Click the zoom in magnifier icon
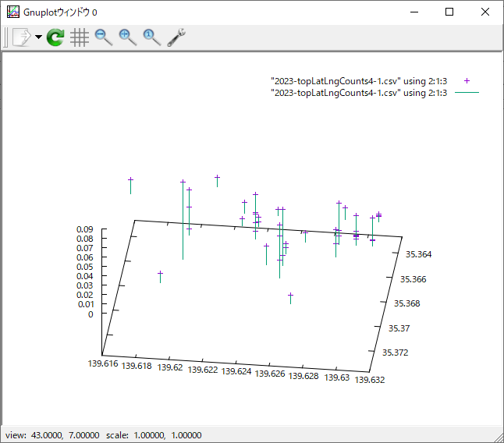 coord(127,37)
